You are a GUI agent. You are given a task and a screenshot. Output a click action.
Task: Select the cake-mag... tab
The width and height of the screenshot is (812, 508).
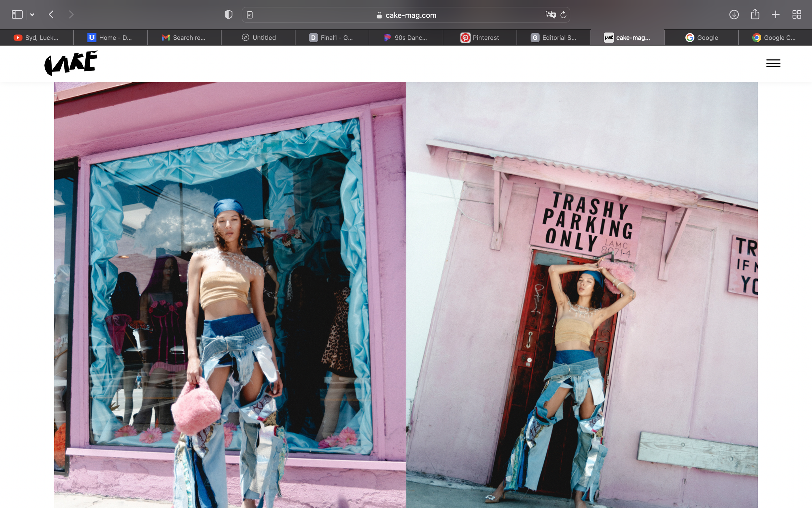(x=628, y=38)
